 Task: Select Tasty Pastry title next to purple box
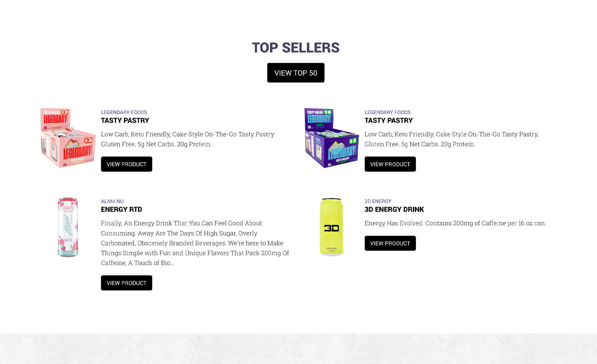point(388,120)
